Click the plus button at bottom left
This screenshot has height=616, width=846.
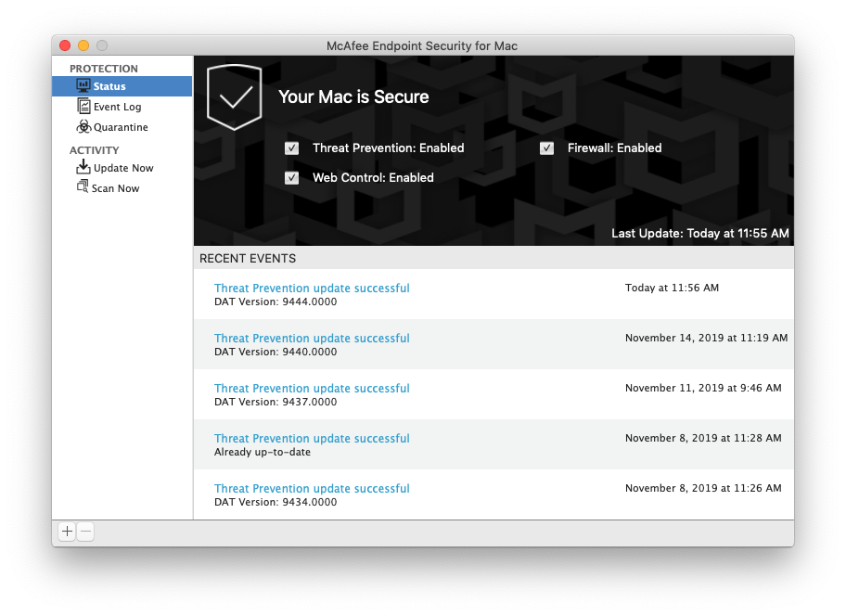(67, 532)
